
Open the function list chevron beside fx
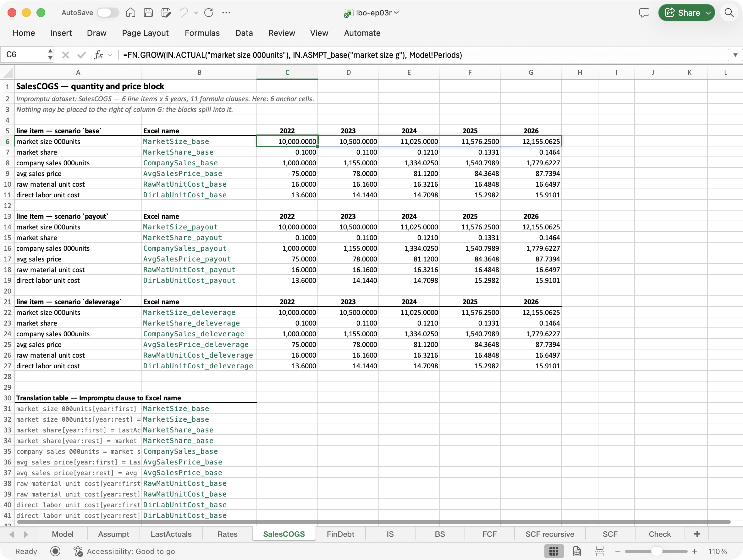tap(110, 55)
